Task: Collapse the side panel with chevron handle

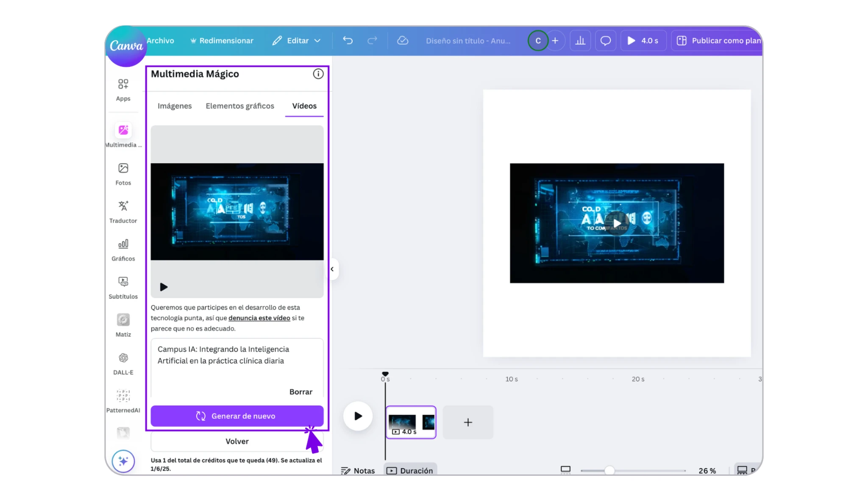Action: click(x=332, y=269)
